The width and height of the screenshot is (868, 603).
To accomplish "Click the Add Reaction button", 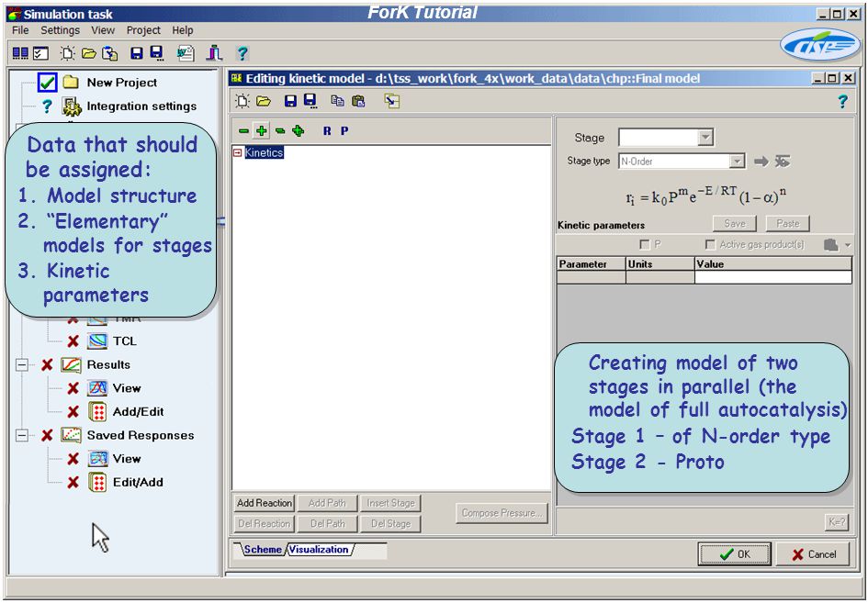I will pos(264,503).
